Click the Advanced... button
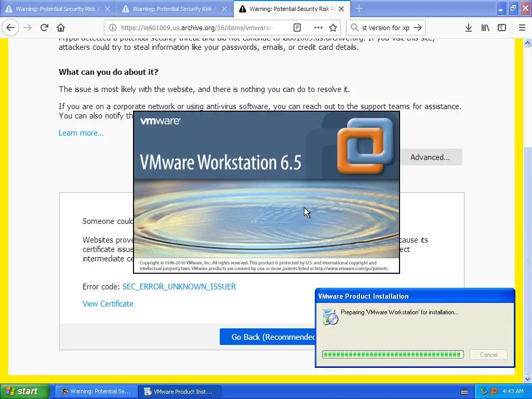This screenshot has width=532, height=399. 430,157
